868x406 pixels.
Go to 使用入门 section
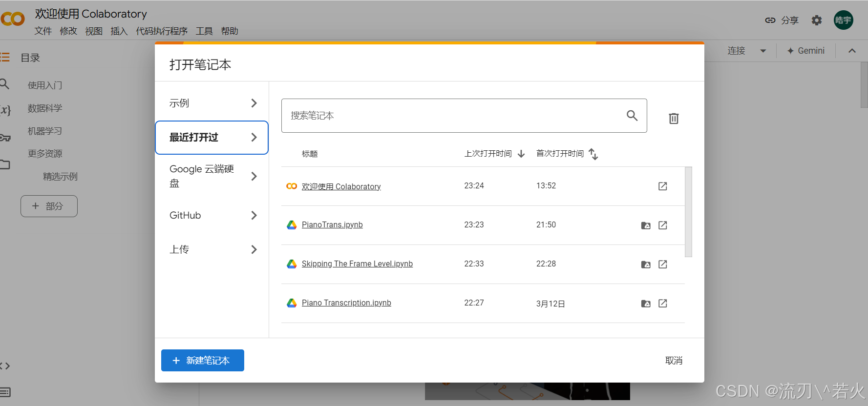click(45, 85)
